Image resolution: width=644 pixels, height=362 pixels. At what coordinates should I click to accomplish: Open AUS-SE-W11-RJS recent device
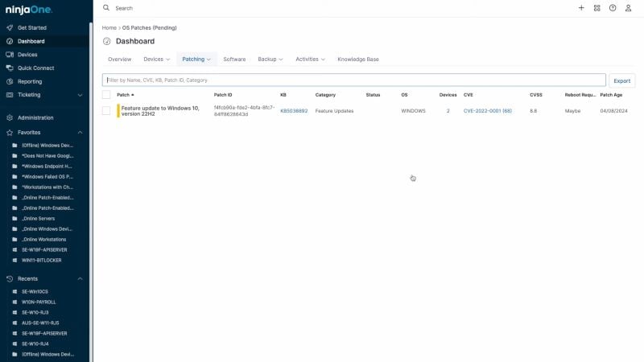coord(40,323)
